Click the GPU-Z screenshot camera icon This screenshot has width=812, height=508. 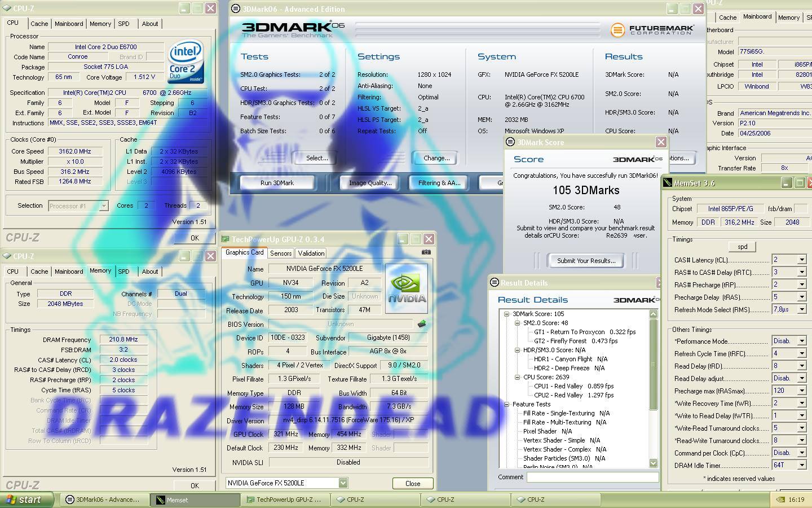click(426, 252)
